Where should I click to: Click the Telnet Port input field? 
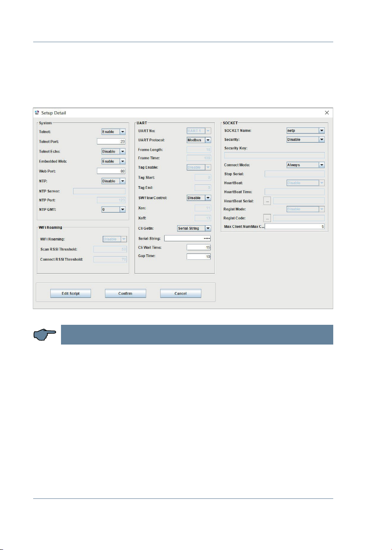tap(111, 142)
